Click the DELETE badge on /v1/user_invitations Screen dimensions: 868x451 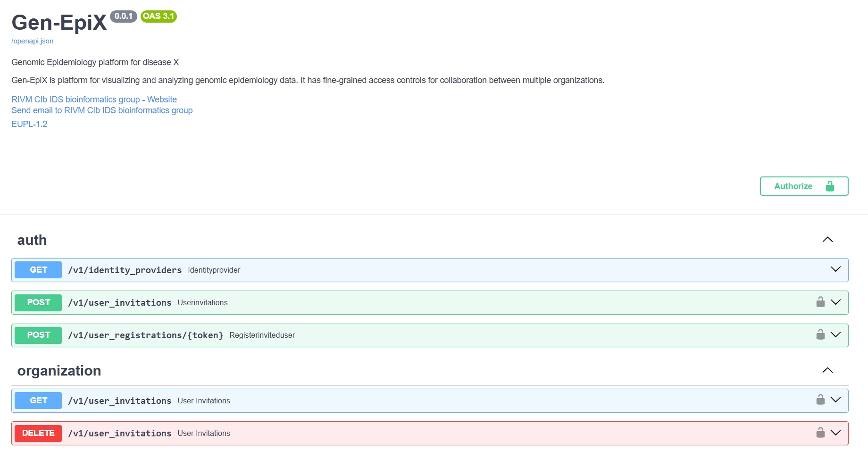pyautogui.click(x=38, y=433)
